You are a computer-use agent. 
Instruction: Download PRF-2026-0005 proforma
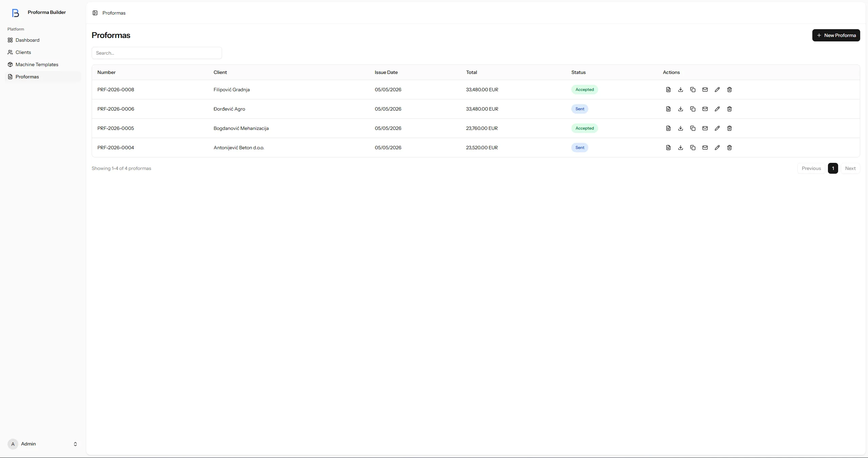click(x=680, y=128)
